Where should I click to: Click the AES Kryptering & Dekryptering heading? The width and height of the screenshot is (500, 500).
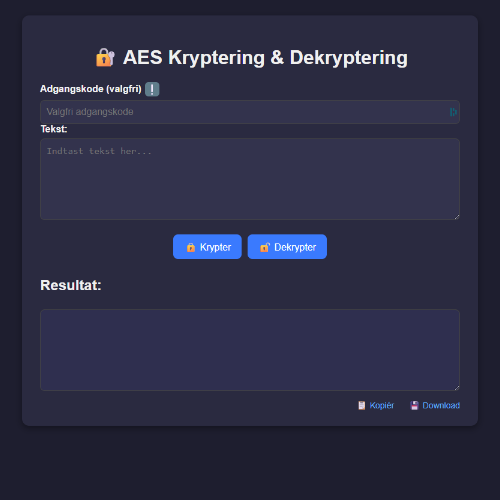click(252, 57)
